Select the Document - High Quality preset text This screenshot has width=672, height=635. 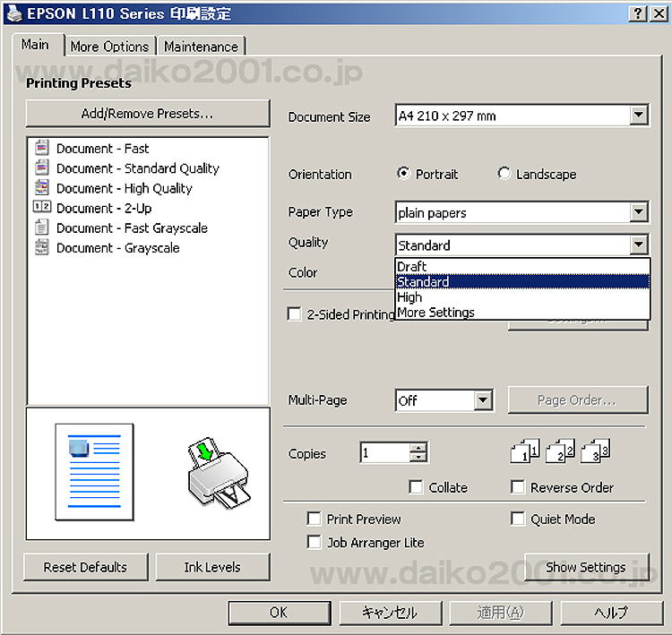125,188
